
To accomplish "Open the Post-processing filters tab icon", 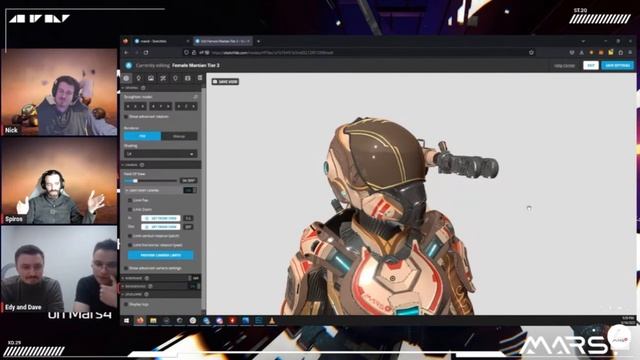I will 163,78.
